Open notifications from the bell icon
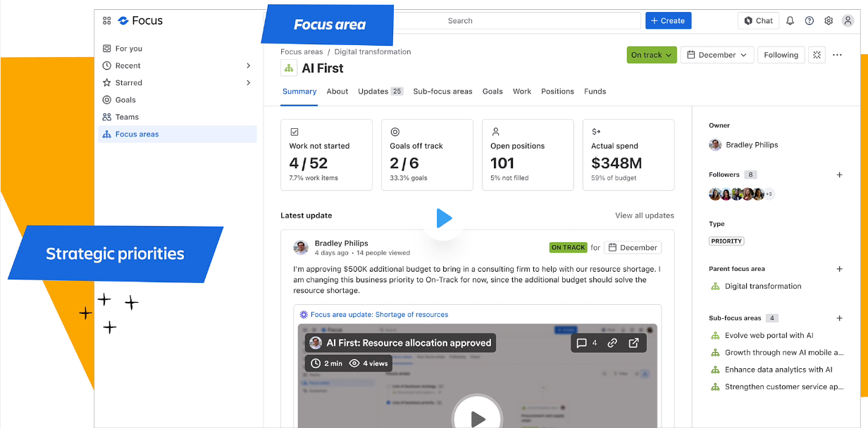This screenshot has width=868, height=428. pos(790,20)
